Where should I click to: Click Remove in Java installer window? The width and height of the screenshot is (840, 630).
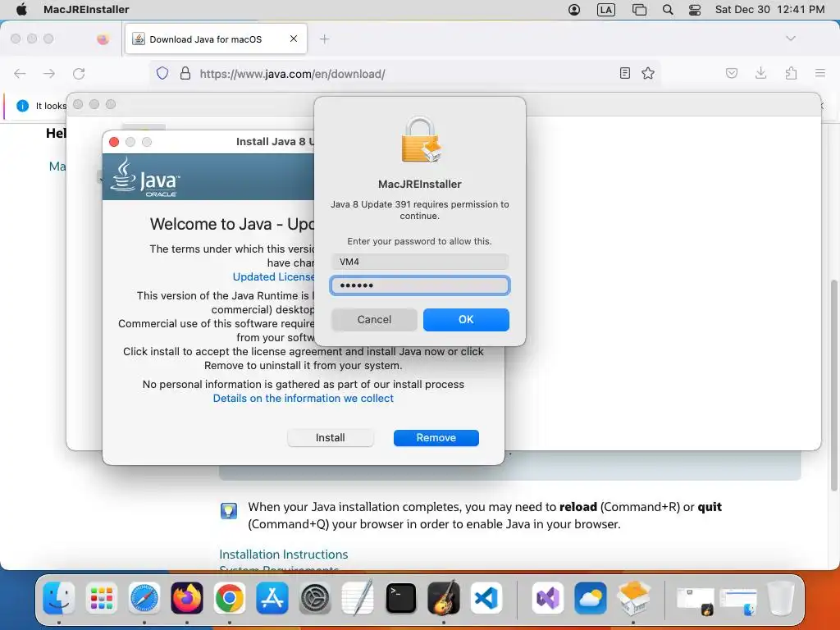tap(436, 438)
